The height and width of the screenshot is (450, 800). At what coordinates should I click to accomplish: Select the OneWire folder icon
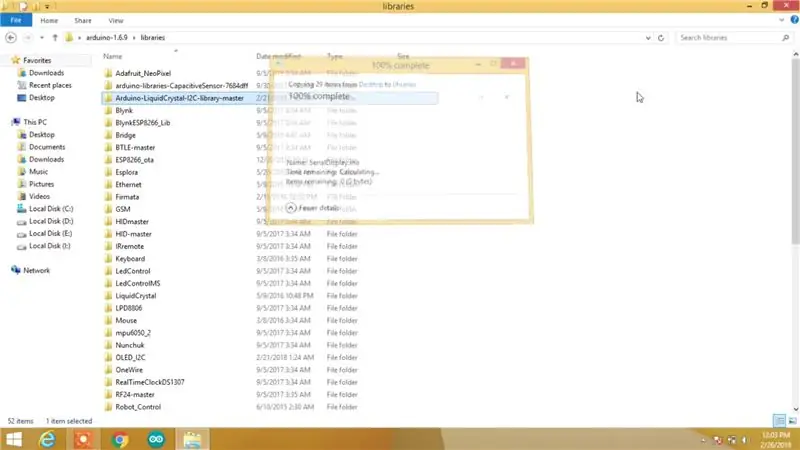108,370
